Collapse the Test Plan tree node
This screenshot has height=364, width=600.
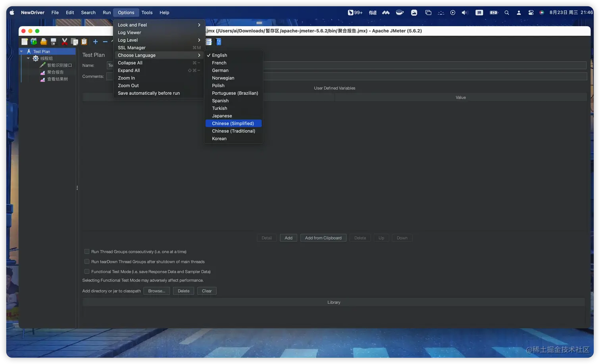(21, 52)
